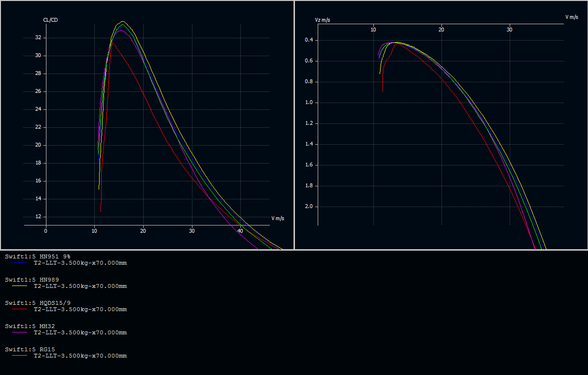Click the V m/s label in the right graph
588x375 pixels.
pyautogui.click(x=572, y=17)
